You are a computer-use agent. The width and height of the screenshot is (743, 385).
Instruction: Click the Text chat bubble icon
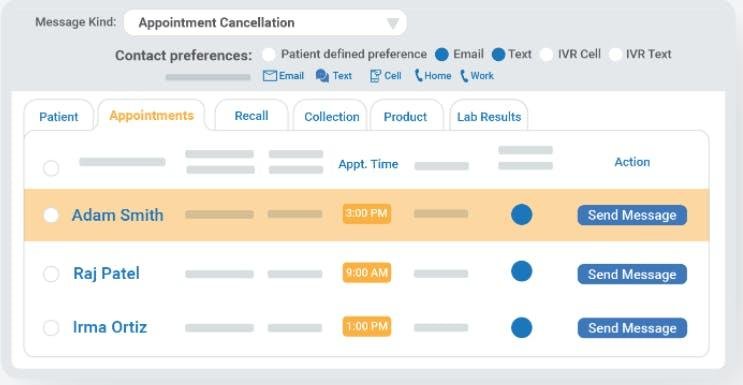pos(322,76)
